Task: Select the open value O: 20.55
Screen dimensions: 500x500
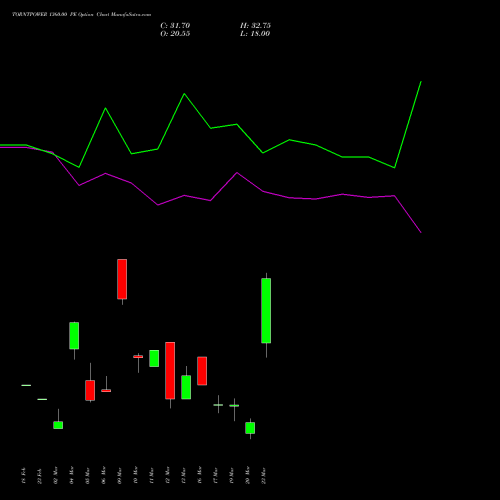Action: coord(175,34)
